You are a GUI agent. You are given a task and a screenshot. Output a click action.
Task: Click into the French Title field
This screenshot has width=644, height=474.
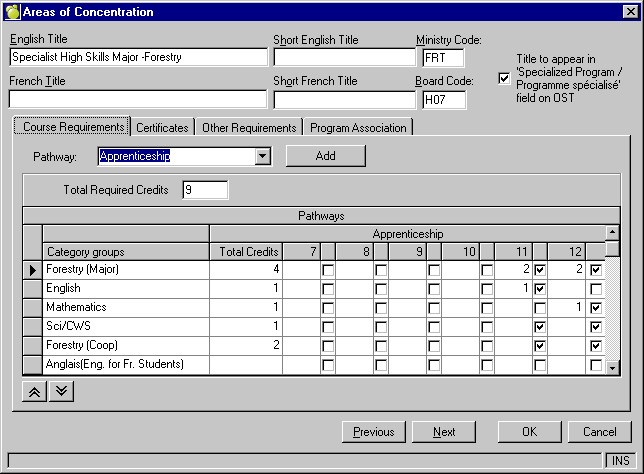coord(138,100)
